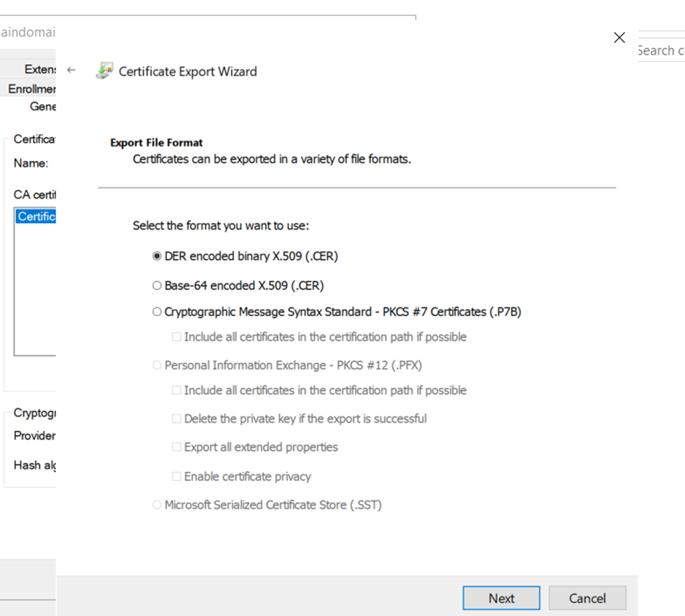Select the highlighted certificate in CA list
Viewport: 685px width, 616px height.
tap(36, 216)
